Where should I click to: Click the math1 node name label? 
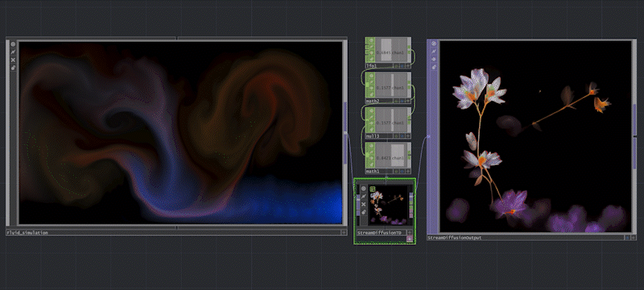coord(372,171)
